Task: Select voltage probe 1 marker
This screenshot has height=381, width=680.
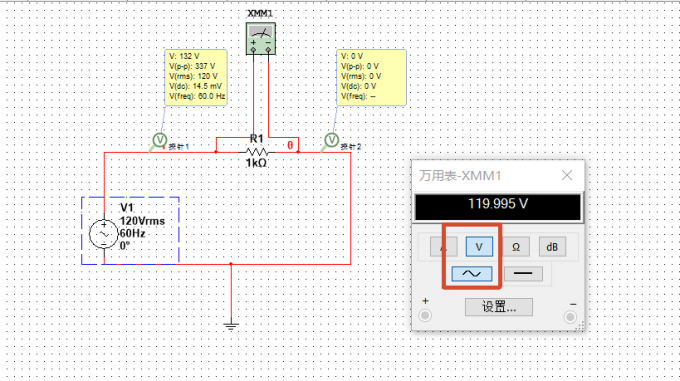Action: [160, 140]
